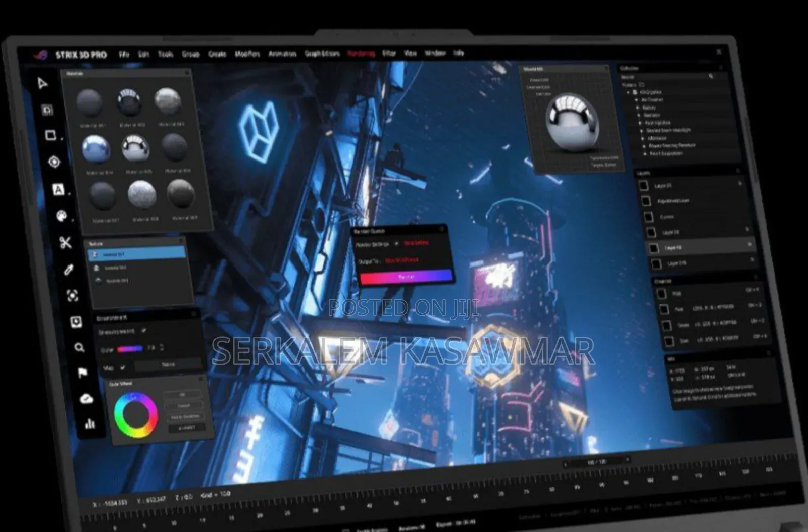The height and width of the screenshot is (532, 808).
Task: Open the cloud sync tool
Action: pyautogui.click(x=86, y=399)
